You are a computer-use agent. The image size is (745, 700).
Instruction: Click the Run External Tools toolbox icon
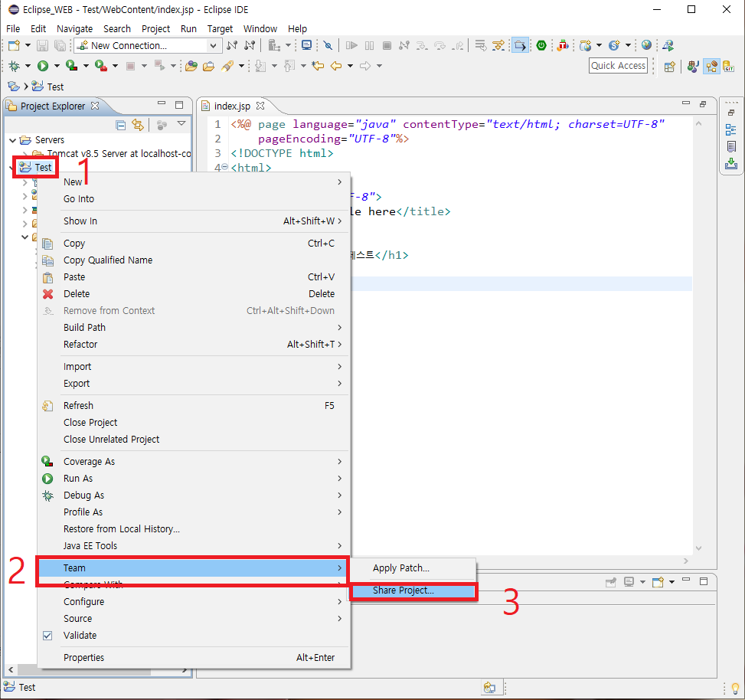tap(101, 66)
